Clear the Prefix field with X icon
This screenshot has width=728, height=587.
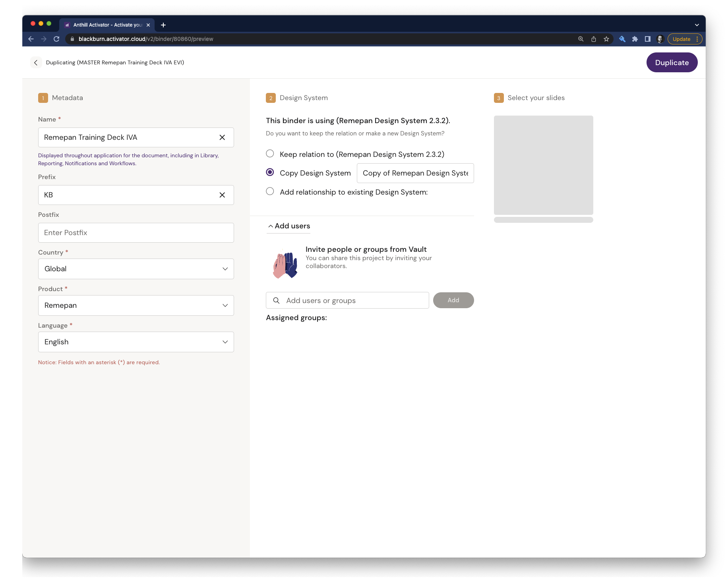[x=222, y=195]
